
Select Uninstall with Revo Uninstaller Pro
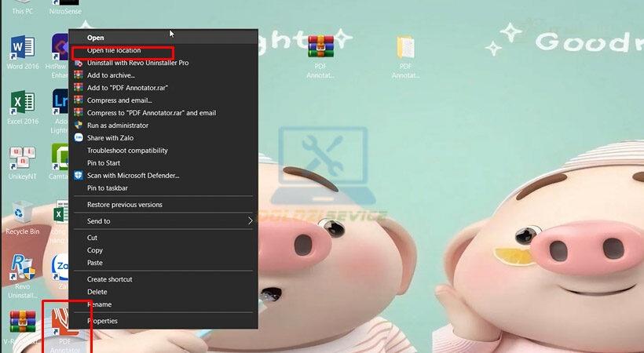[137, 63]
